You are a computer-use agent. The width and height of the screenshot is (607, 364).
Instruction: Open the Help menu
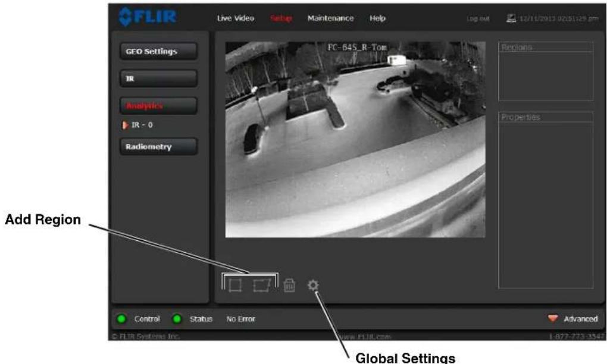tap(377, 18)
